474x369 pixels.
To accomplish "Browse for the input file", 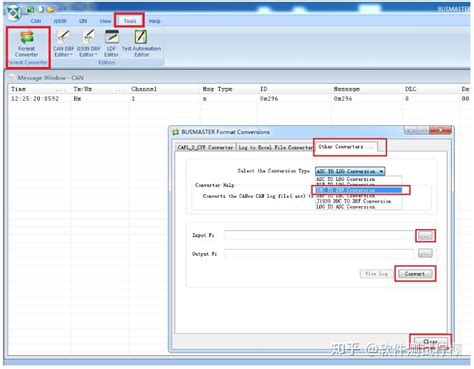I will pos(425,236).
